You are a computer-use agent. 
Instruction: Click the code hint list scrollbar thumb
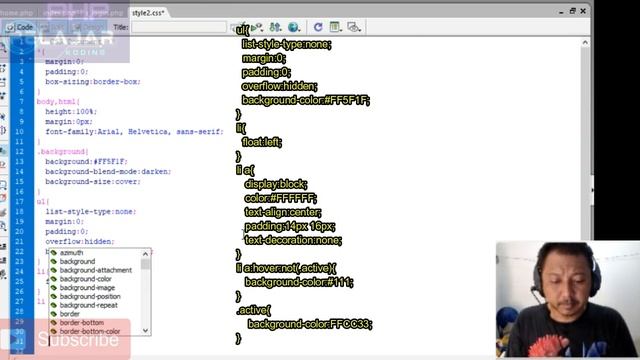[146, 264]
